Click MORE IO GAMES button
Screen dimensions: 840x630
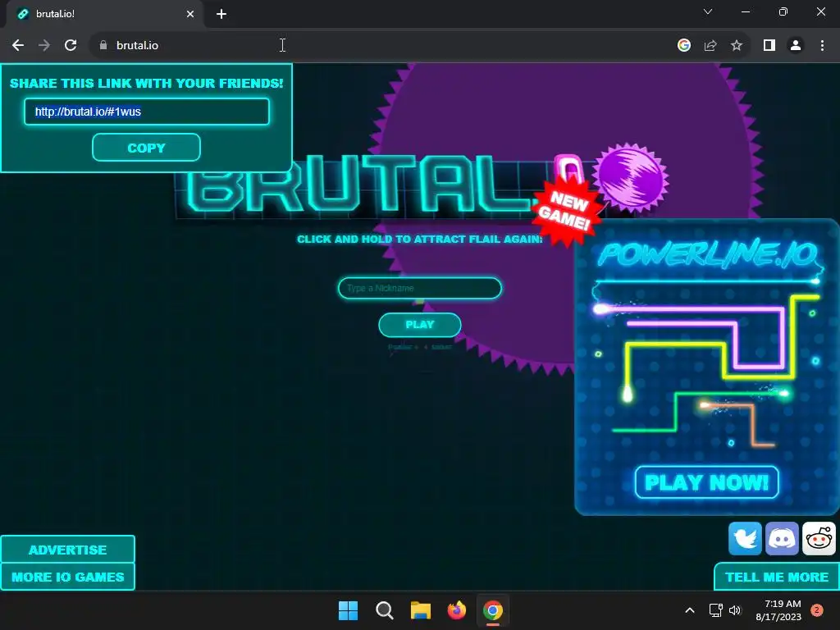[67, 577]
